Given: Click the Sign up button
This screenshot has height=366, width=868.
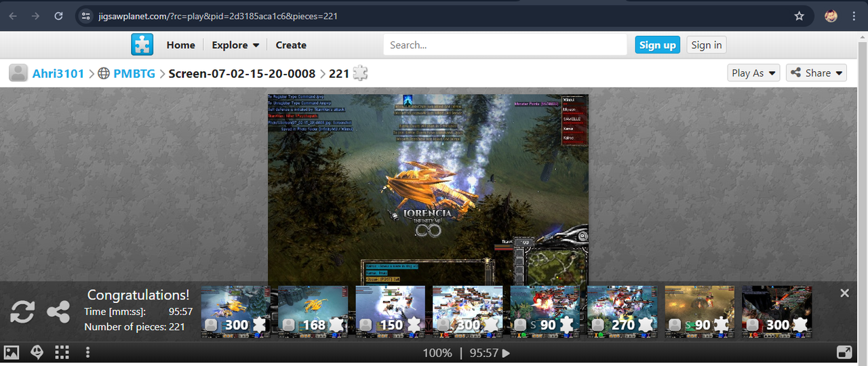Looking at the screenshot, I should pyautogui.click(x=658, y=45).
